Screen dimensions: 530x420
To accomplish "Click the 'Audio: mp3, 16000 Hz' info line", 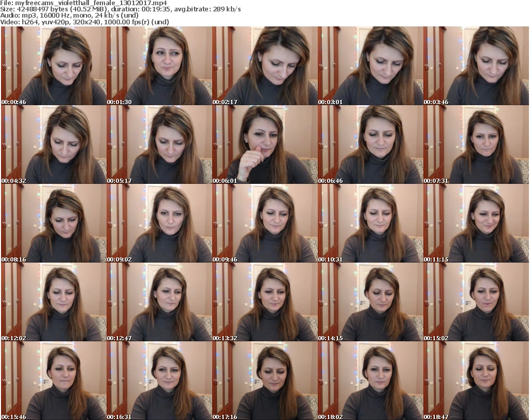I will (69, 16).
